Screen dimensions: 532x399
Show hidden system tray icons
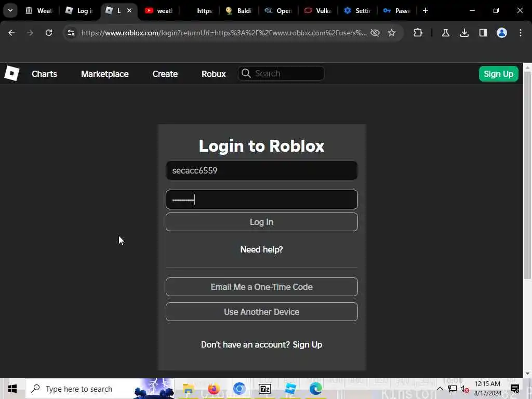pyautogui.click(x=440, y=389)
